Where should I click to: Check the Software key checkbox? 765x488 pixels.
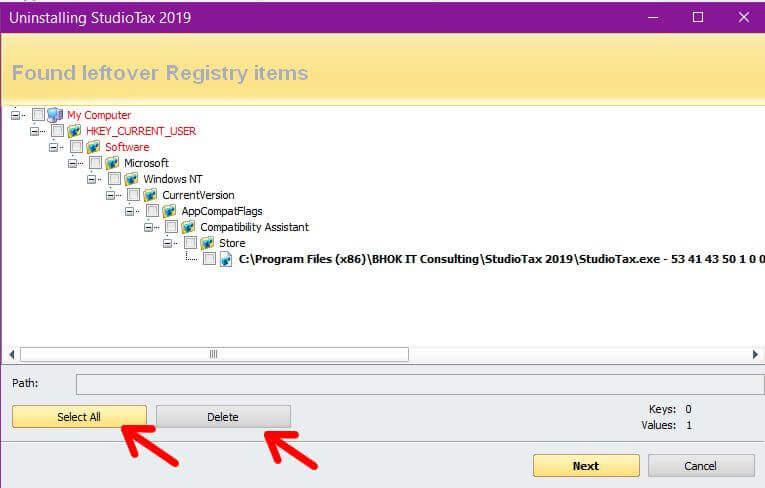point(77,147)
